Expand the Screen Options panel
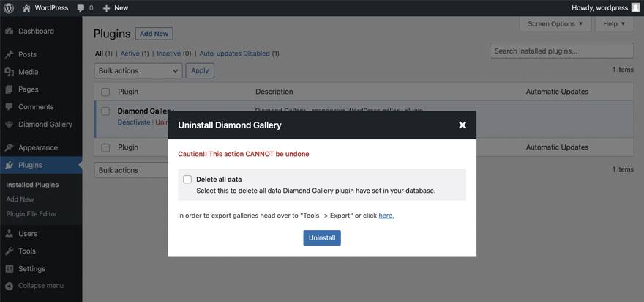 [555, 24]
